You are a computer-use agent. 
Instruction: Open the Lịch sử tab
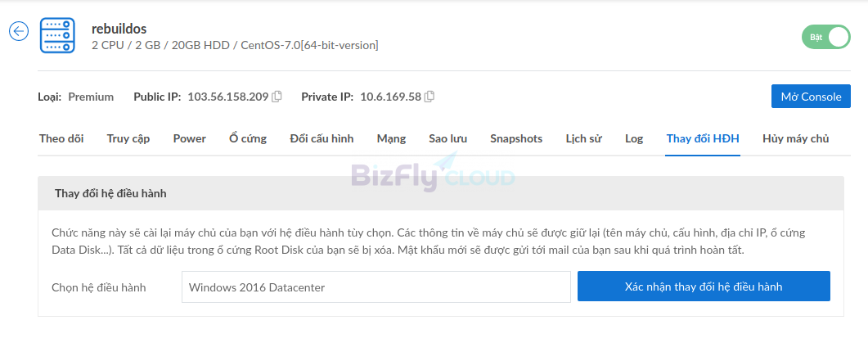tap(584, 138)
